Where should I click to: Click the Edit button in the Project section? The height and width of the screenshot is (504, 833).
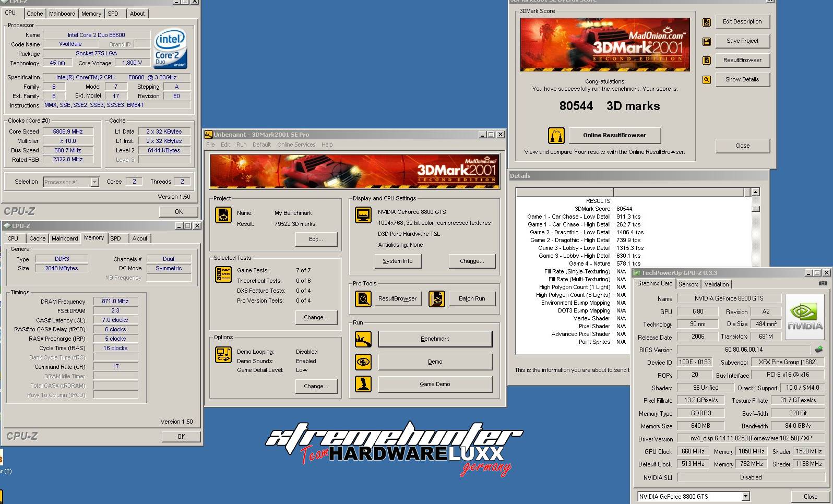316,239
